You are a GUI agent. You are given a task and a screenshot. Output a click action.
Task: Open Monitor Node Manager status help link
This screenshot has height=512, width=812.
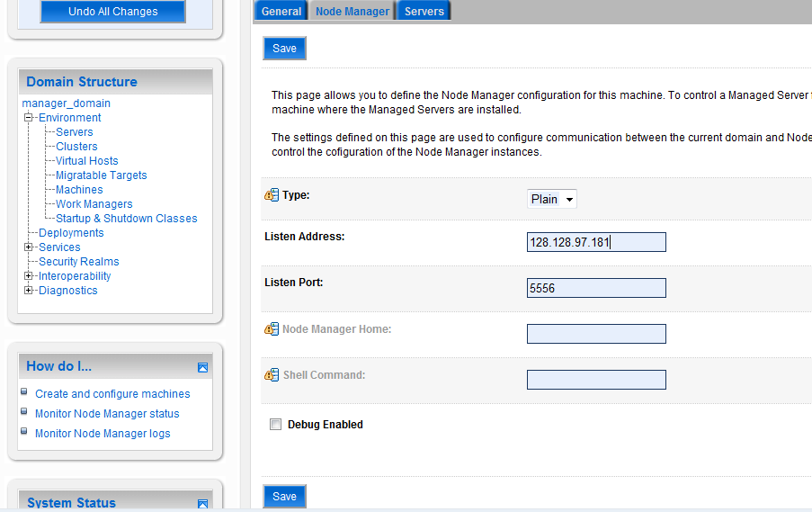[x=107, y=414]
